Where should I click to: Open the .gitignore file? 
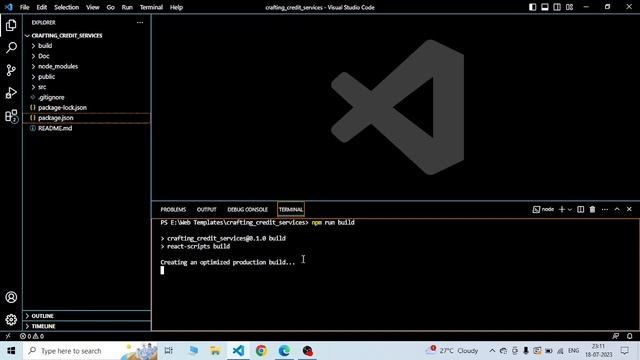(87, 97)
